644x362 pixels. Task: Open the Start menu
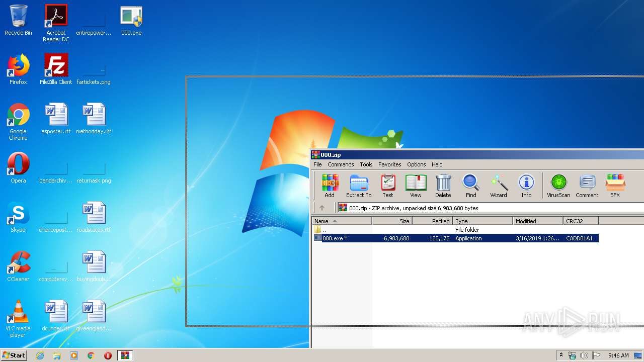14,355
